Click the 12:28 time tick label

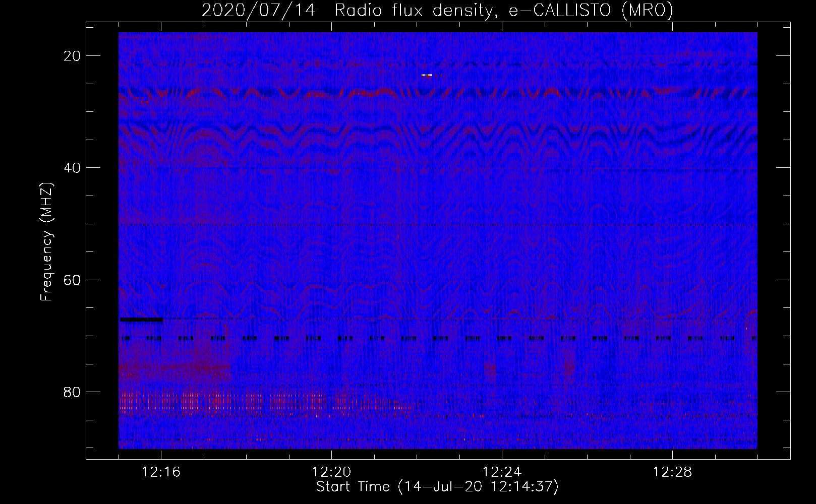673,472
